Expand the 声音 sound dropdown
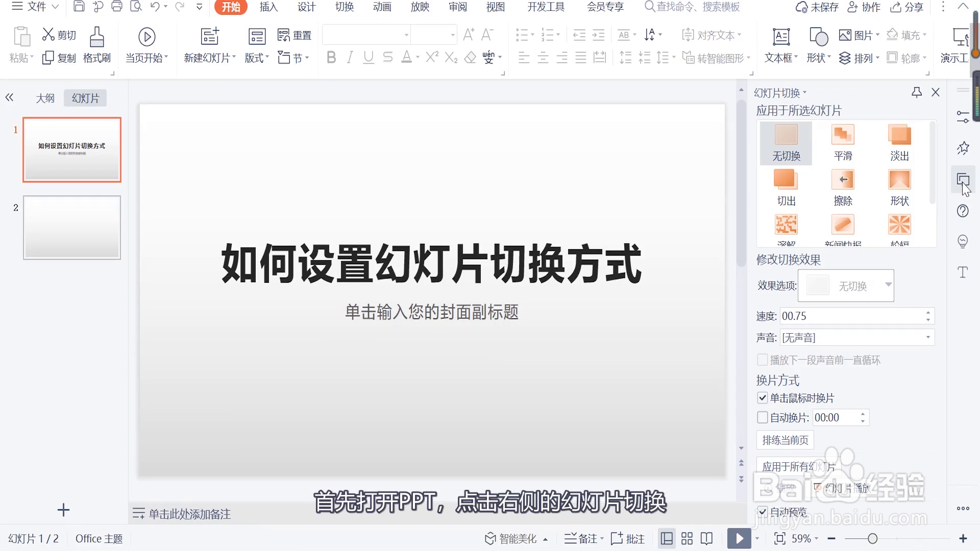Viewport: 980px width, 551px height. tap(927, 337)
